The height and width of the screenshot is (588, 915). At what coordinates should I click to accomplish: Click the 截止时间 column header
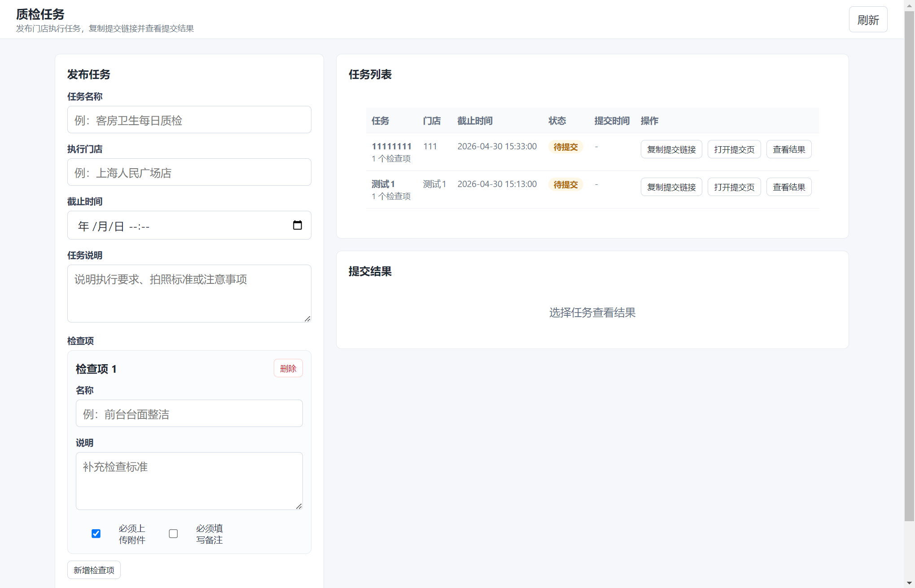(475, 121)
